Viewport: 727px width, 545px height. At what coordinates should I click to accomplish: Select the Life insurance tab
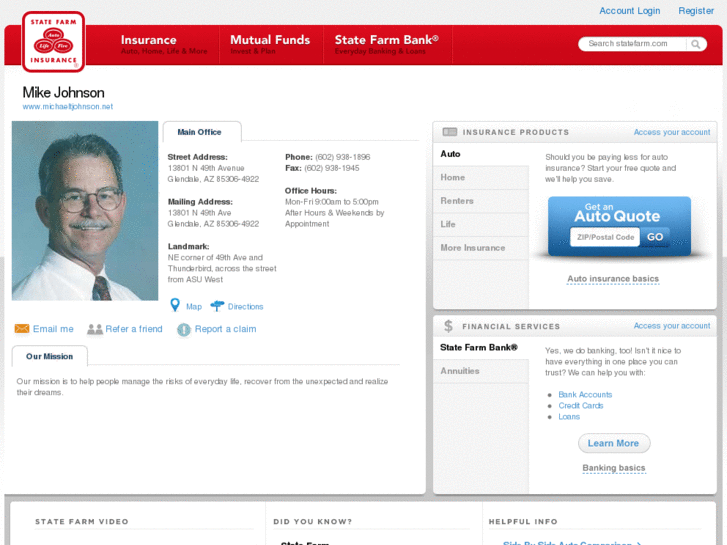[x=481, y=224]
